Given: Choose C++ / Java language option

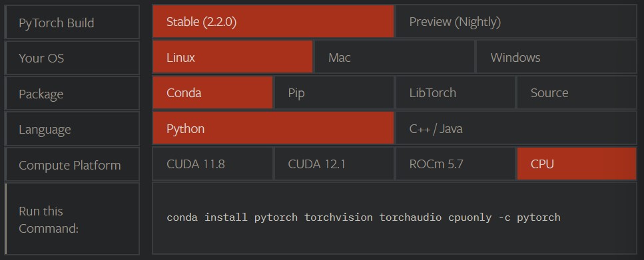Looking at the screenshot, I should [516, 128].
